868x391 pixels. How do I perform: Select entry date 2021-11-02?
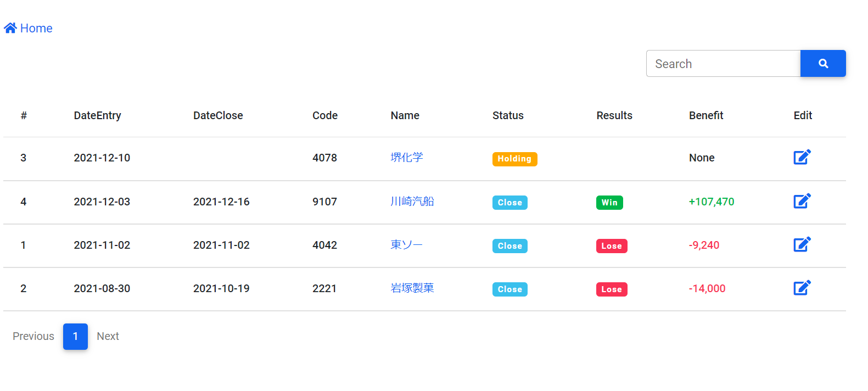[102, 245]
